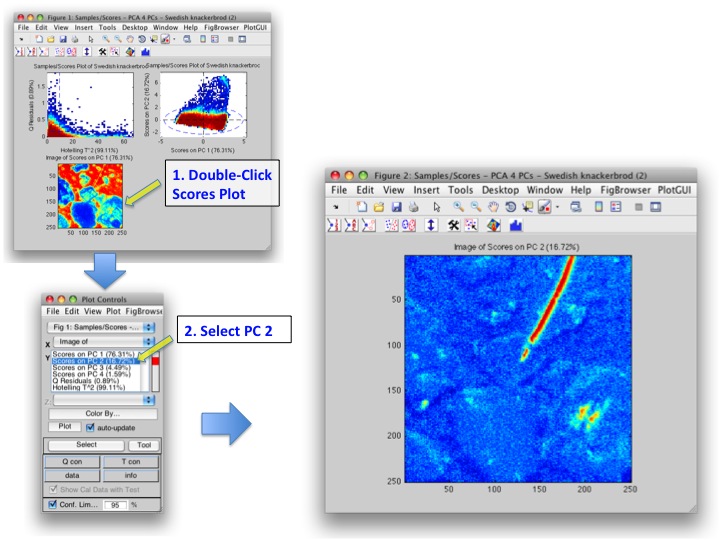The image size is (720, 540).
Task: Expand the X axis 'Image of' dropdown
Action: pyautogui.click(x=104, y=342)
